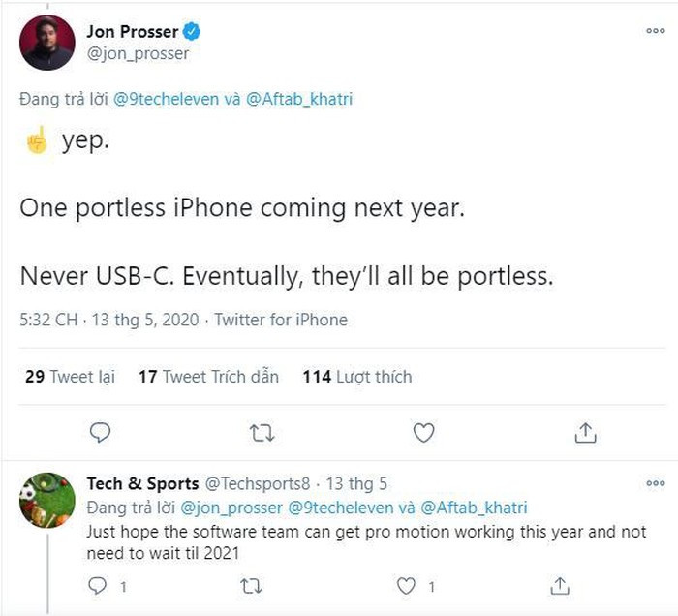Like Jon Prosser's main tweet
Image resolution: width=678 pixels, height=616 pixels.
[423, 433]
